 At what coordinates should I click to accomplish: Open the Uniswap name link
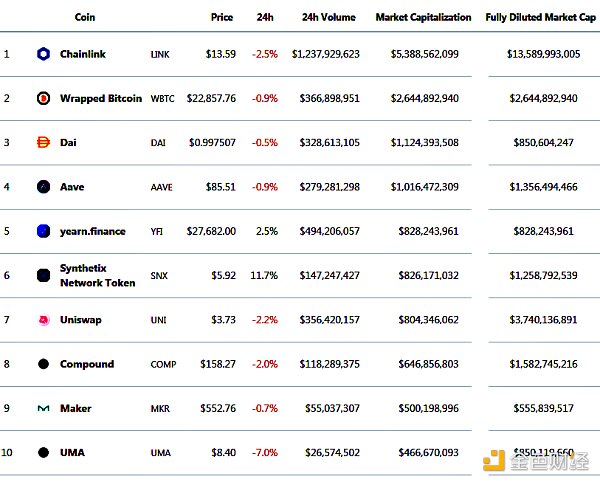pyautogui.click(x=81, y=320)
